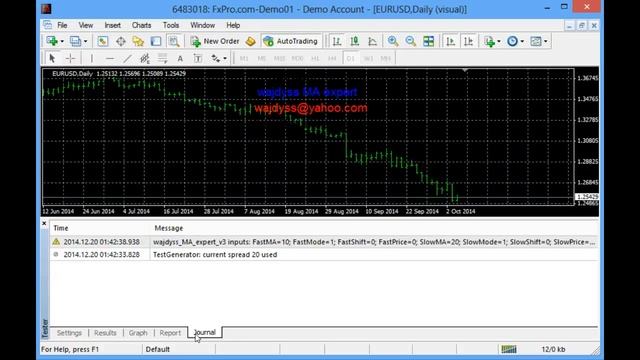Expand the Indicators dropdown arrow
640x360 pixels.
click(499, 41)
